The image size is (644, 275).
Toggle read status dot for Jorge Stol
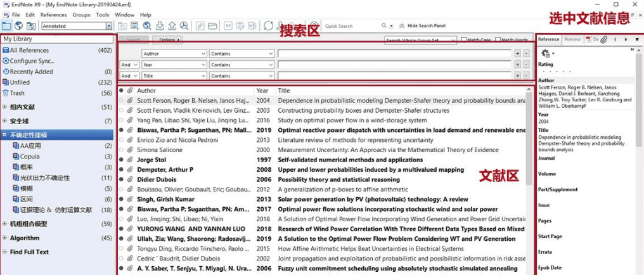click(121, 160)
